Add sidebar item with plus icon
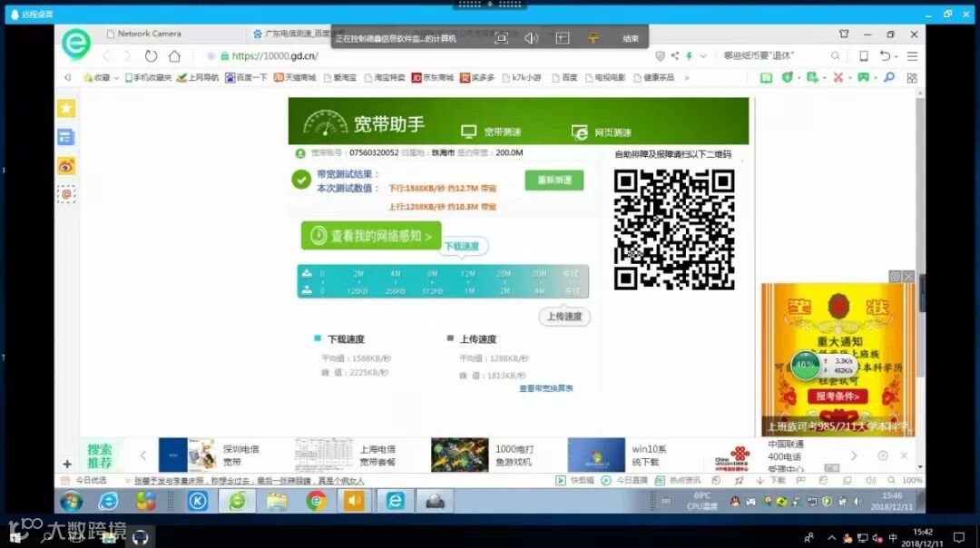The width and height of the screenshot is (980, 548). coord(67,464)
